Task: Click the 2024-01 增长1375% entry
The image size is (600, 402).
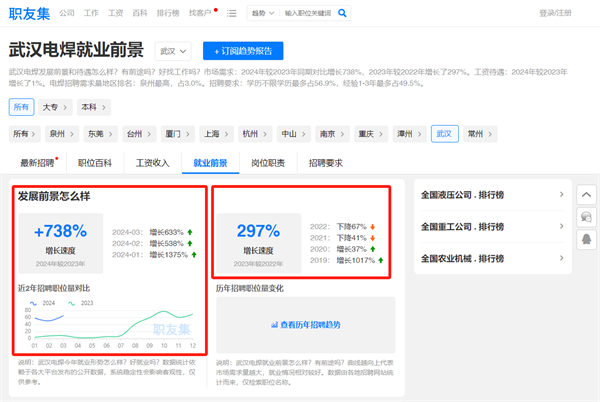Action: 154,255
